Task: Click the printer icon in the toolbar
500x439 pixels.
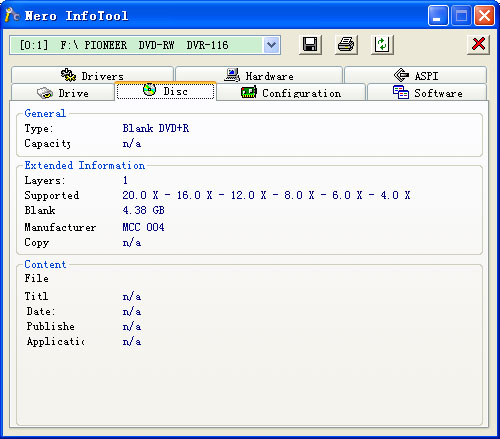Action: (x=346, y=45)
